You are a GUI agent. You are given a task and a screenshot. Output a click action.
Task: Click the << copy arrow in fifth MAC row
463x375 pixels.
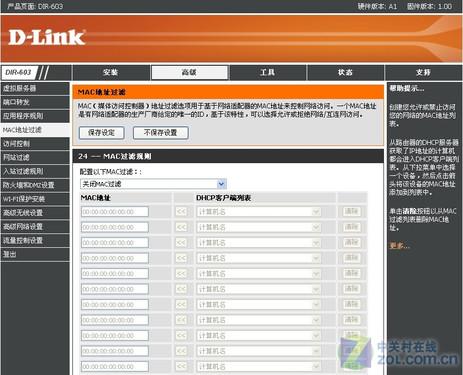pos(181,273)
